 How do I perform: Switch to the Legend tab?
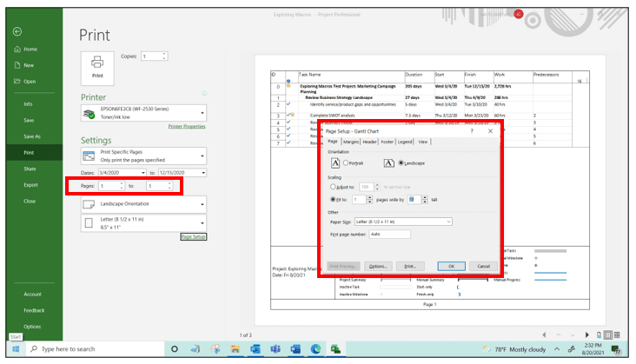(x=405, y=142)
